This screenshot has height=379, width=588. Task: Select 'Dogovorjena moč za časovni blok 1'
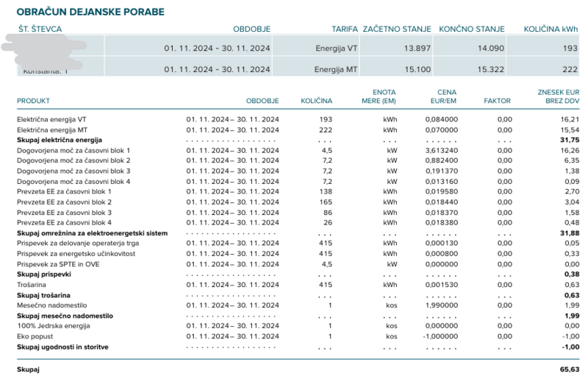point(73,149)
